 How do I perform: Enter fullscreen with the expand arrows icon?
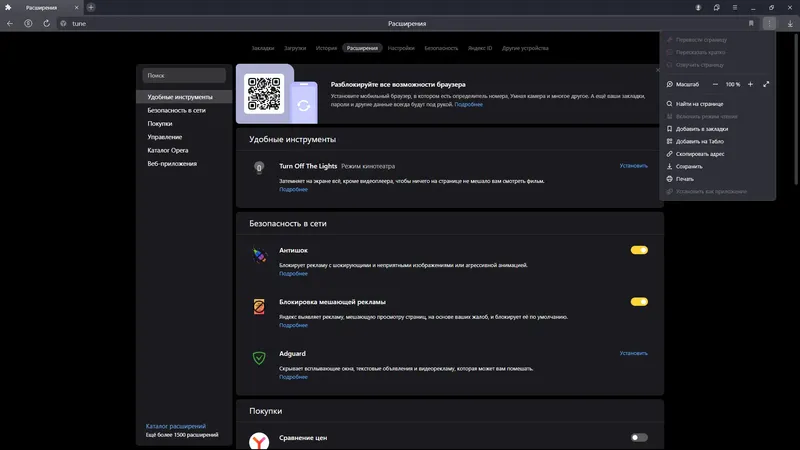tap(766, 84)
